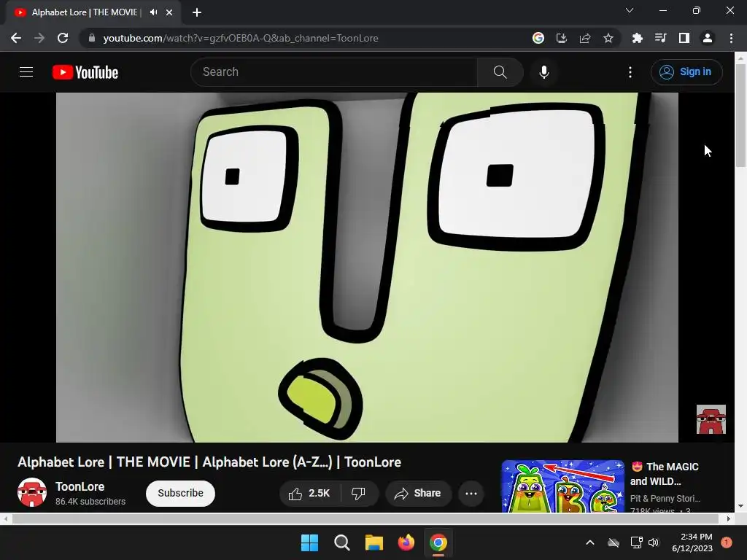
Task: Click the vertical page scrollbar thumb
Action: (740, 114)
